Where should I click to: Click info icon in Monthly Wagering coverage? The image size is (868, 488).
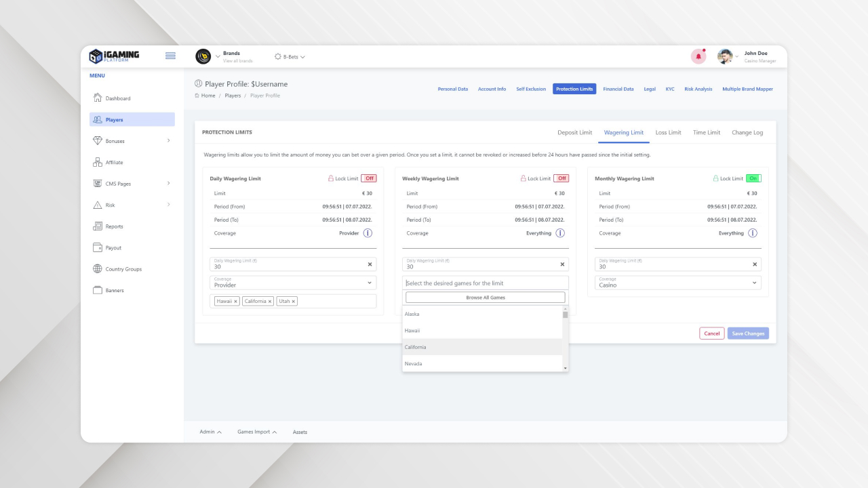click(753, 233)
